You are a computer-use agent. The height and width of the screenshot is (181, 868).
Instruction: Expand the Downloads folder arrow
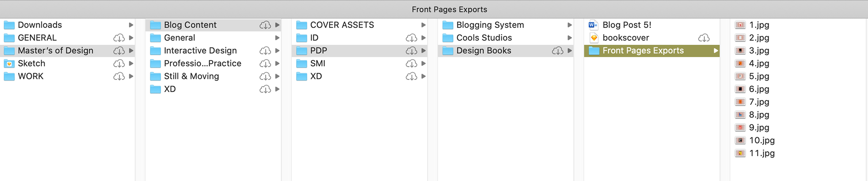coord(131,25)
